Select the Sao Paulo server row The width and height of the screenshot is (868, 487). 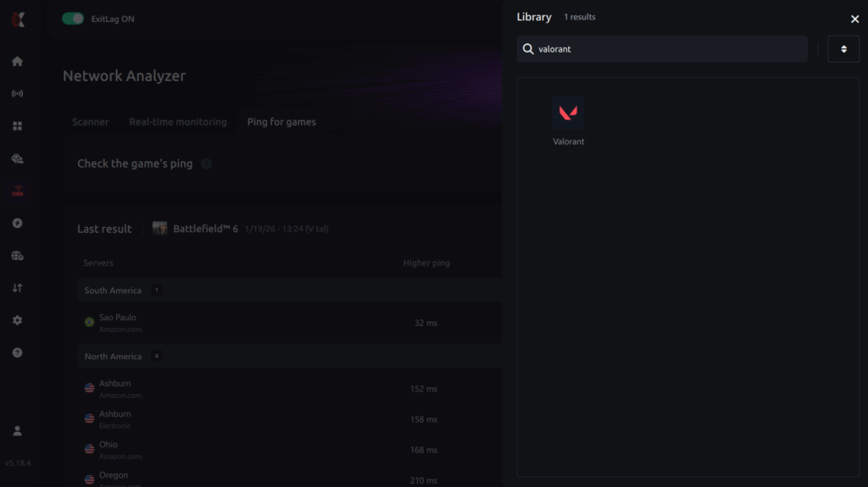[x=290, y=323]
